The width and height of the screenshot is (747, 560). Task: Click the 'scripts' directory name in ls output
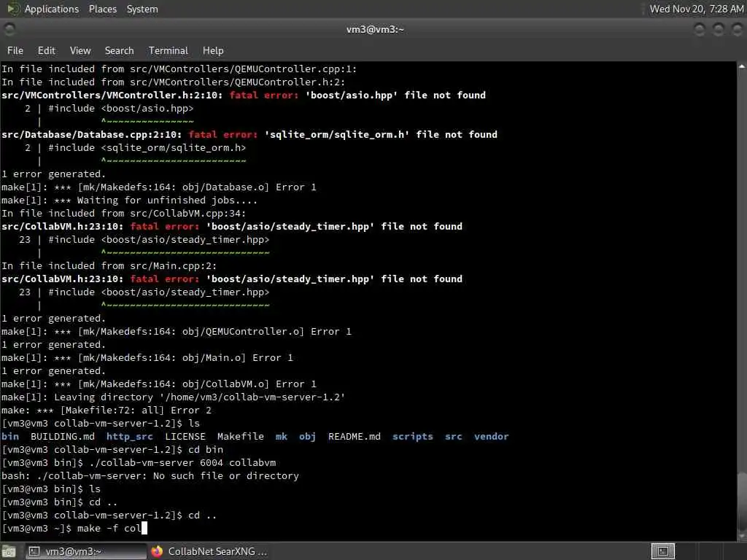tap(413, 436)
